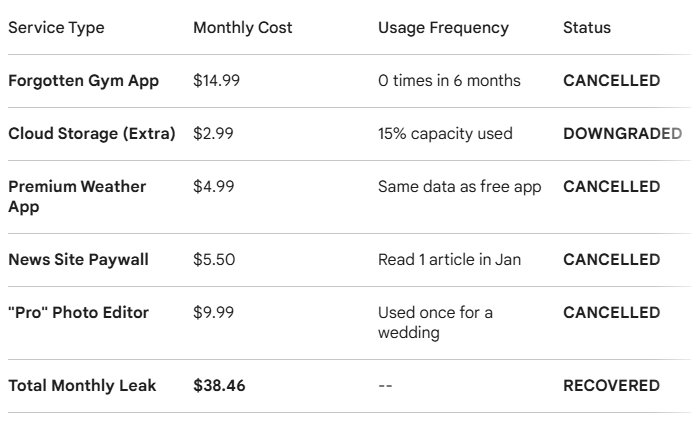The height and width of the screenshot is (428, 691).
Task: Click the Cloud Storage (Extra) row label
Action: tap(91, 134)
